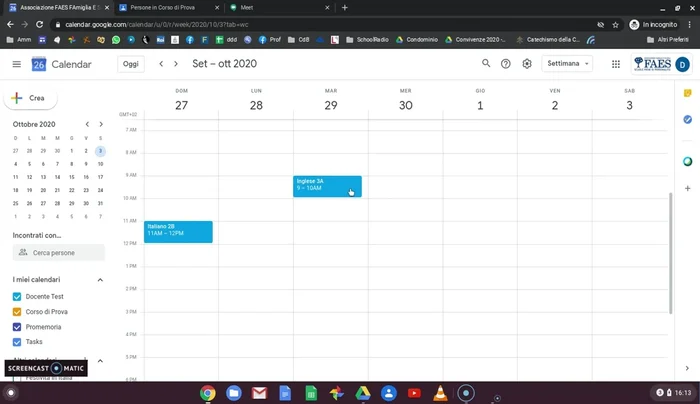This screenshot has height=404, width=700.
Task: Open a new browser tab
Action: click(x=345, y=8)
